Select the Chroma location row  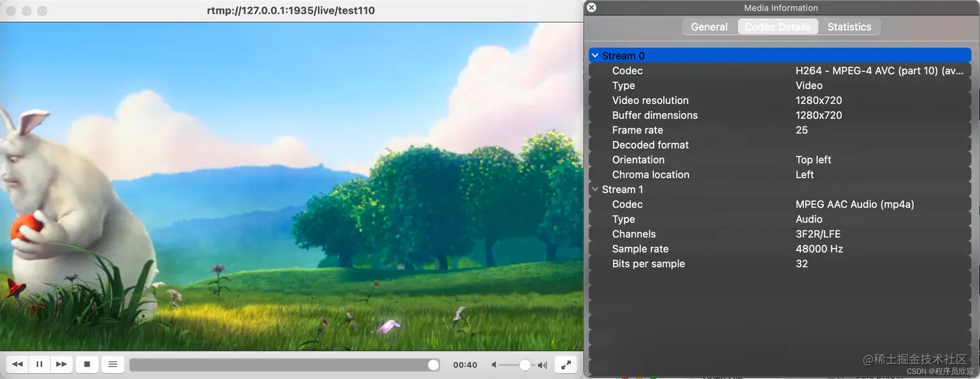click(x=780, y=175)
